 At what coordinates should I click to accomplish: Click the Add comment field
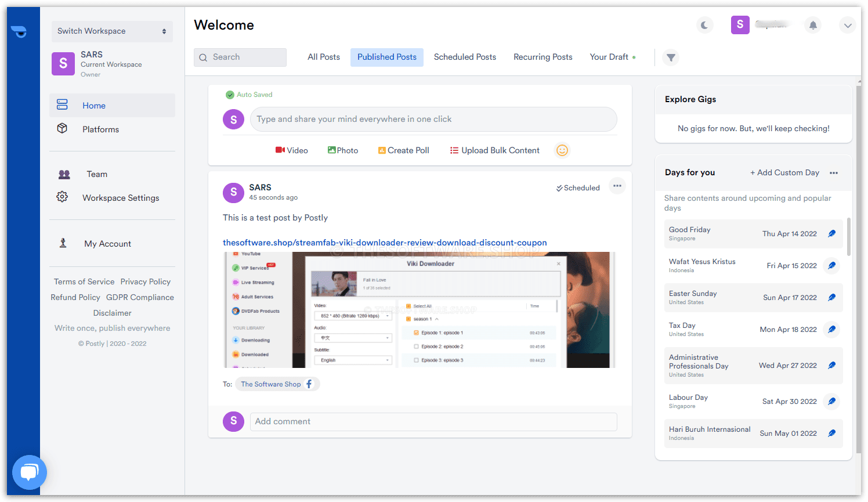coord(433,422)
